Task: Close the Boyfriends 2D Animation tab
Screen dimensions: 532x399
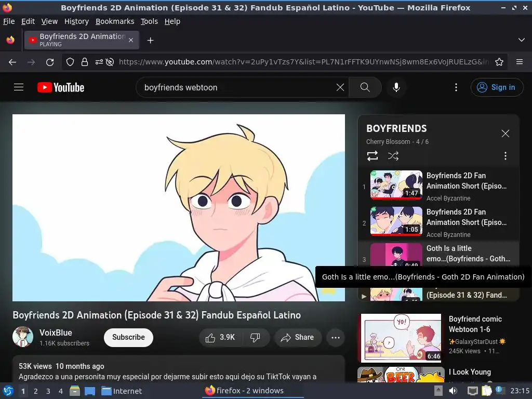Action: coord(131,40)
